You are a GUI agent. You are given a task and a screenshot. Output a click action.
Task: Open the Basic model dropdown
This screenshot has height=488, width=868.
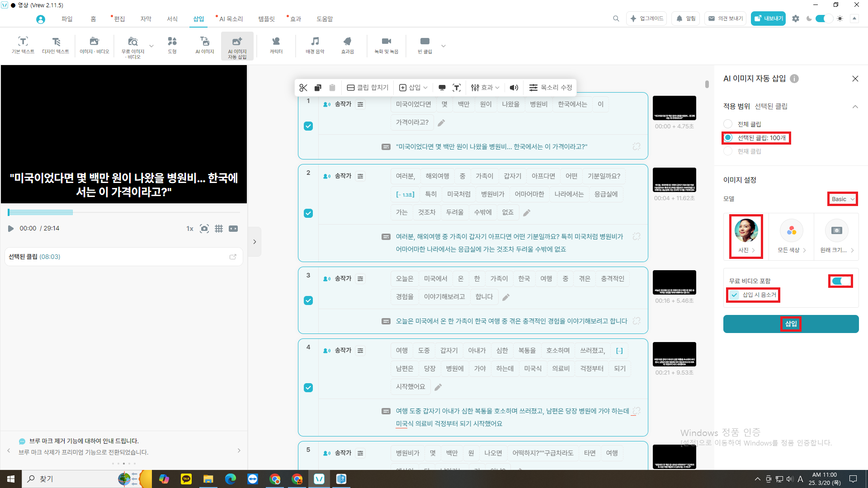[843, 199]
